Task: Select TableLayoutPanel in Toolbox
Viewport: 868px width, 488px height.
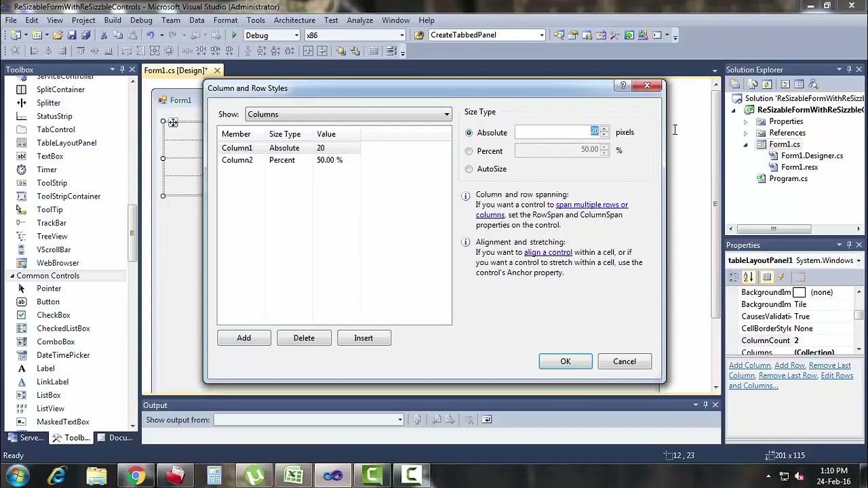Action: tap(66, 143)
